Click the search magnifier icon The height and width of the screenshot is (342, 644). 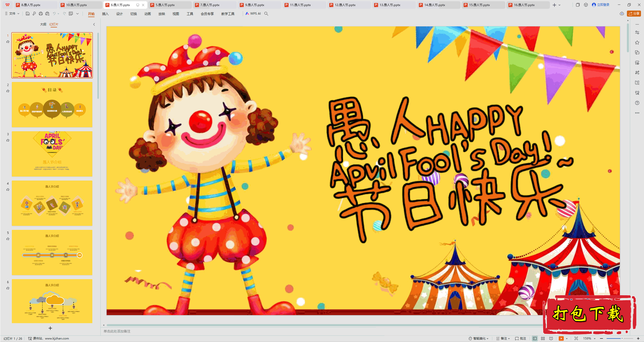click(x=266, y=14)
